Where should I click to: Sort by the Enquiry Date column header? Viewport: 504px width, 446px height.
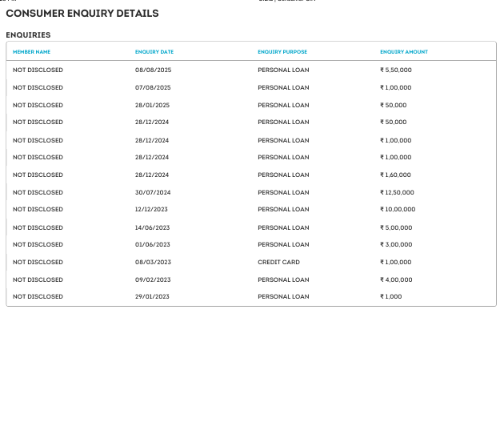pyautogui.click(x=154, y=52)
